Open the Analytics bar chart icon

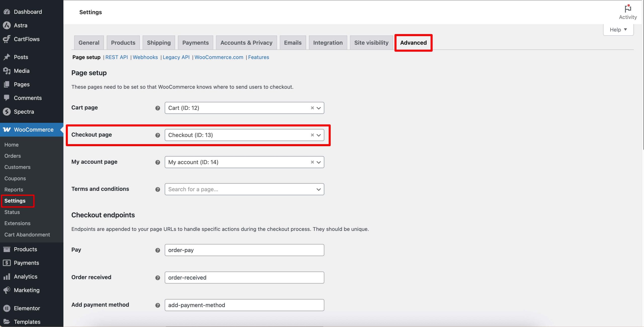tap(7, 277)
